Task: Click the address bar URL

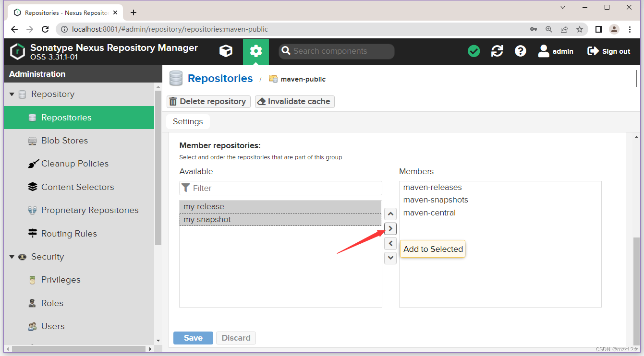Action: pyautogui.click(x=170, y=29)
